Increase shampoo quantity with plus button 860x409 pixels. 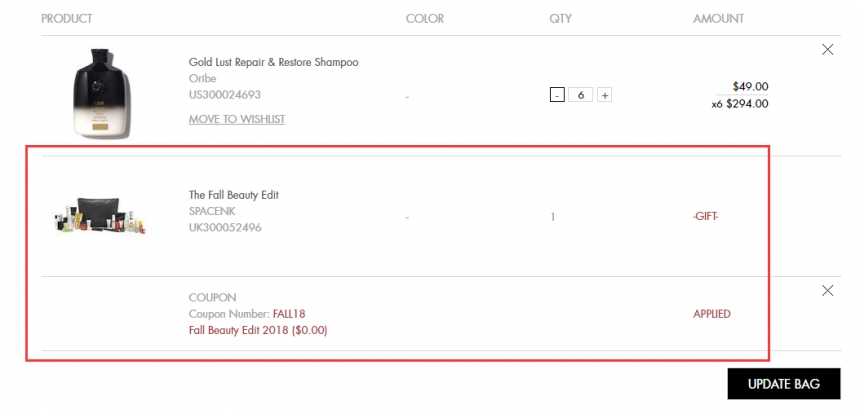605,95
